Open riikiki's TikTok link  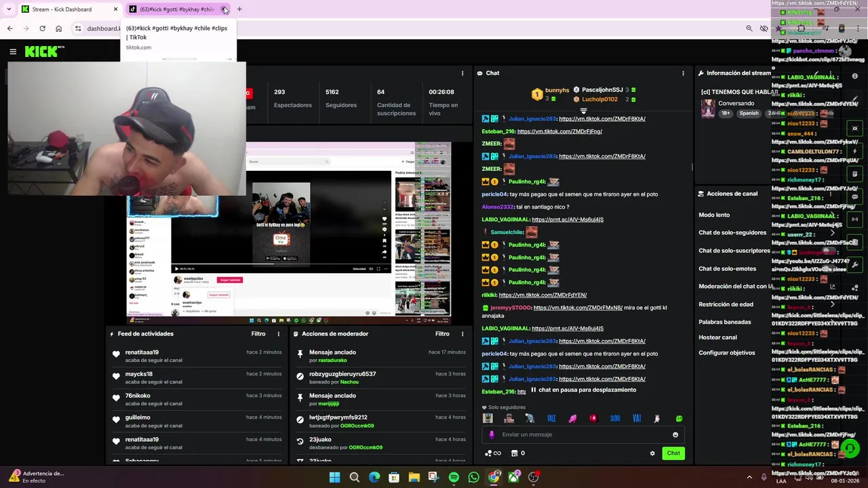pos(542,295)
